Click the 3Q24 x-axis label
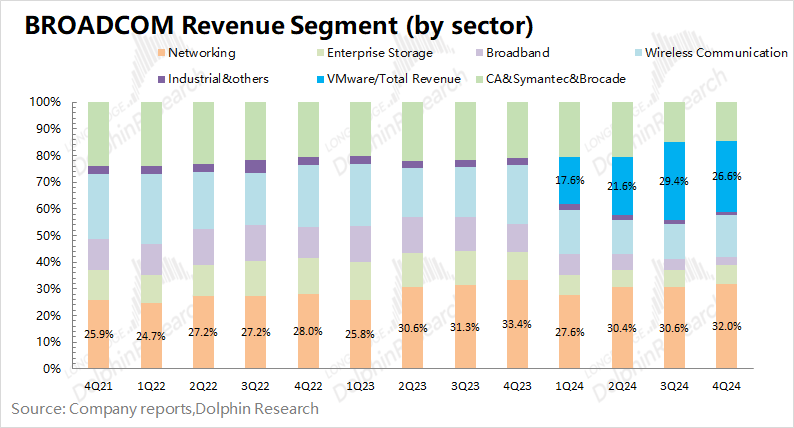 point(674,386)
